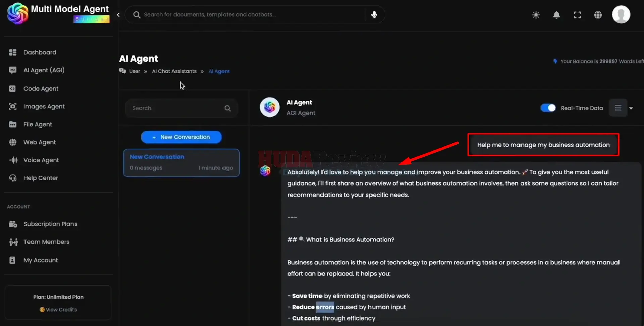Go to AI Chat Assistants breadcrumb
Image resolution: width=644 pixels, height=326 pixels.
click(174, 71)
